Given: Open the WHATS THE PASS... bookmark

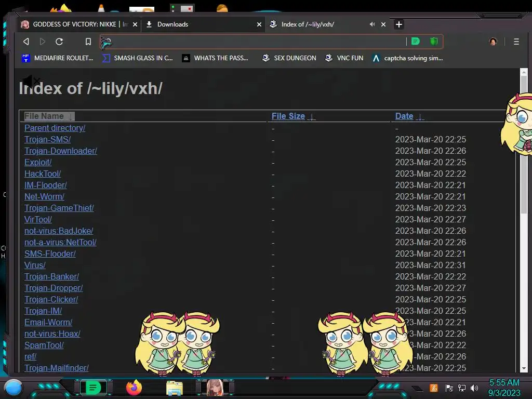Looking at the screenshot, I should (x=215, y=58).
